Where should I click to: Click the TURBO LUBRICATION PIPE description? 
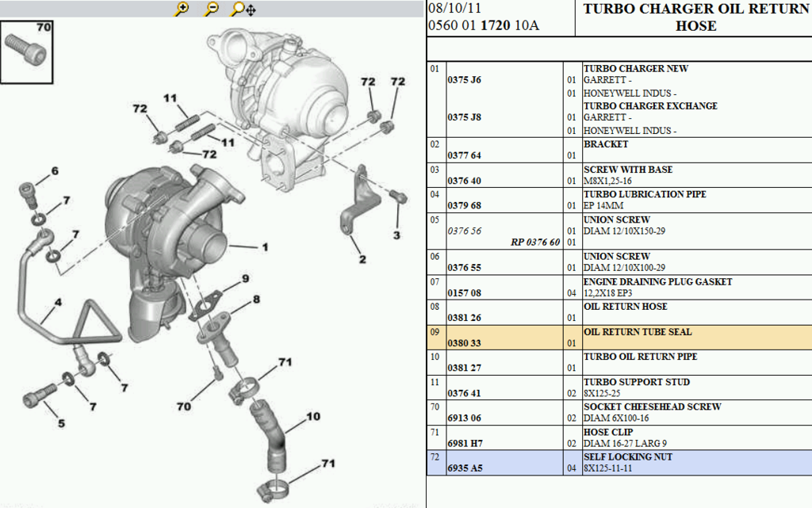pyautogui.click(x=645, y=194)
